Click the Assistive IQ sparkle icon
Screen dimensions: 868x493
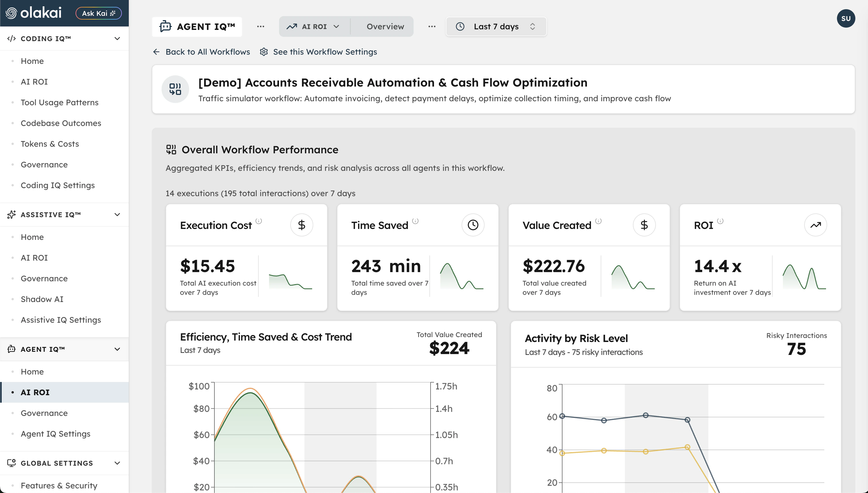(11, 215)
